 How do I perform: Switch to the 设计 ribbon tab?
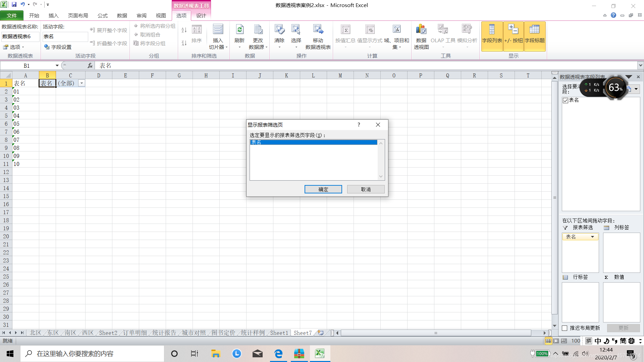(201, 15)
